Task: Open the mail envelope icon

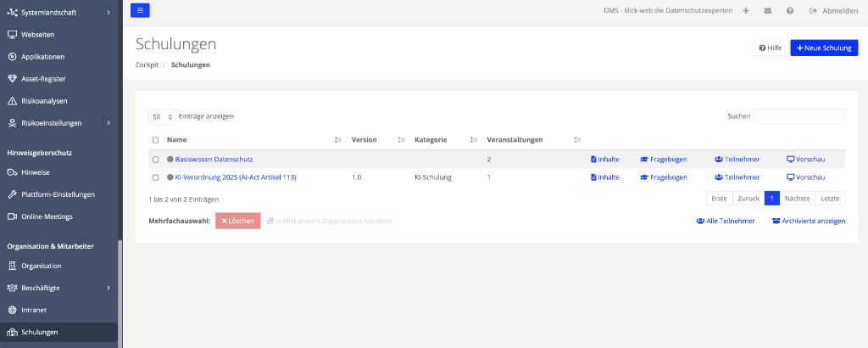Action: pyautogui.click(x=768, y=10)
